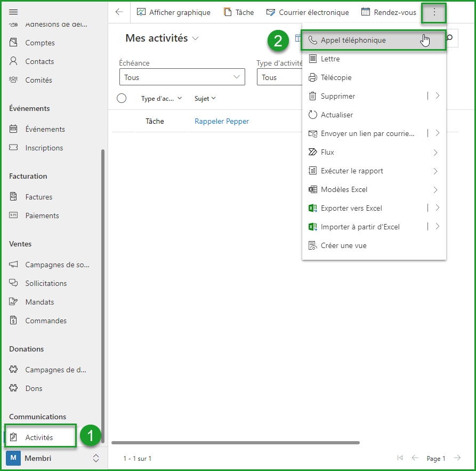The image size is (476, 471).
Task: Open Activités in the sidebar
Action: pos(39,437)
